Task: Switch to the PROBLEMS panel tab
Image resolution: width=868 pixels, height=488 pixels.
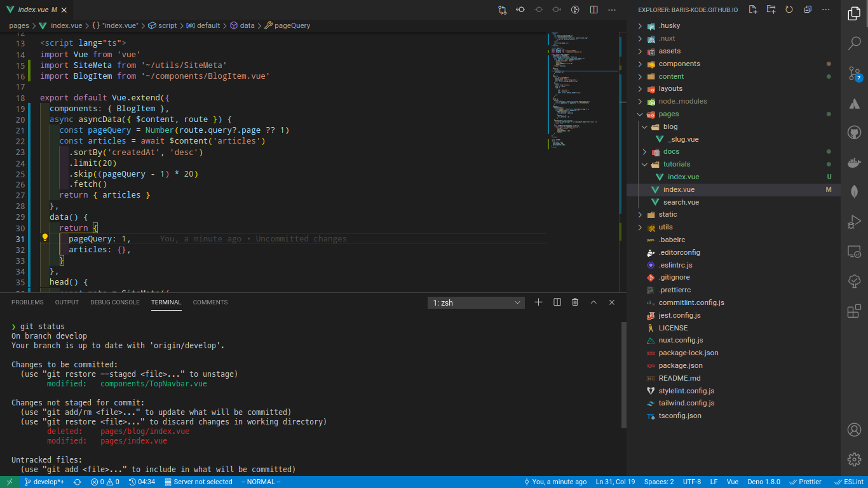Action: (x=27, y=302)
